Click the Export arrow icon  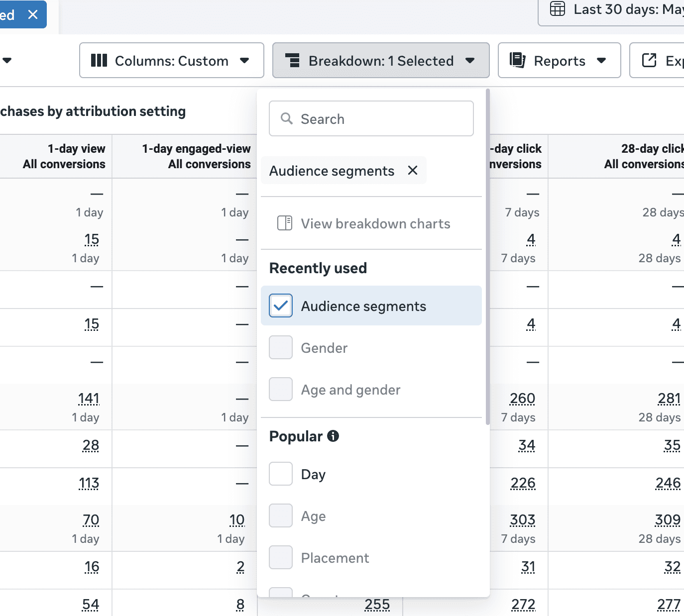pyautogui.click(x=649, y=60)
